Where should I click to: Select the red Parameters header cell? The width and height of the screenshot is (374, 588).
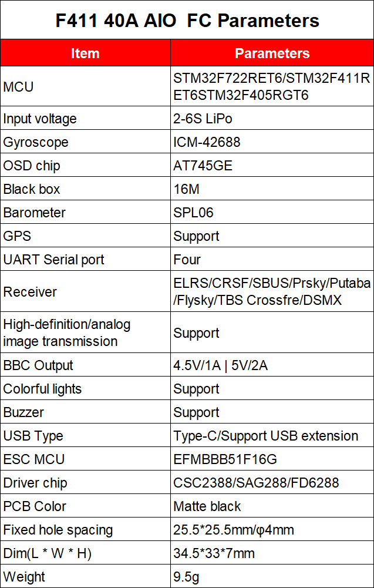[272, 53]
